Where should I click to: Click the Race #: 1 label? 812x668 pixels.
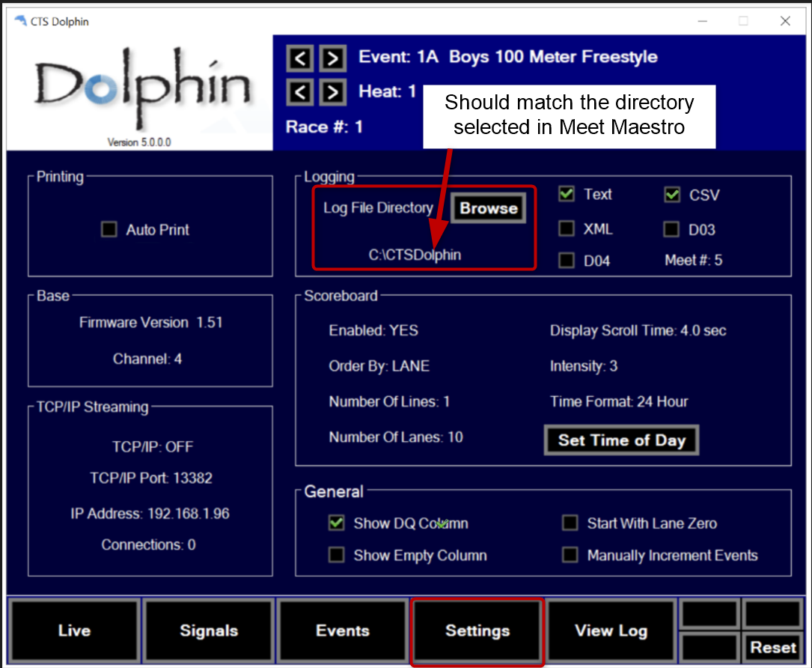324,127
